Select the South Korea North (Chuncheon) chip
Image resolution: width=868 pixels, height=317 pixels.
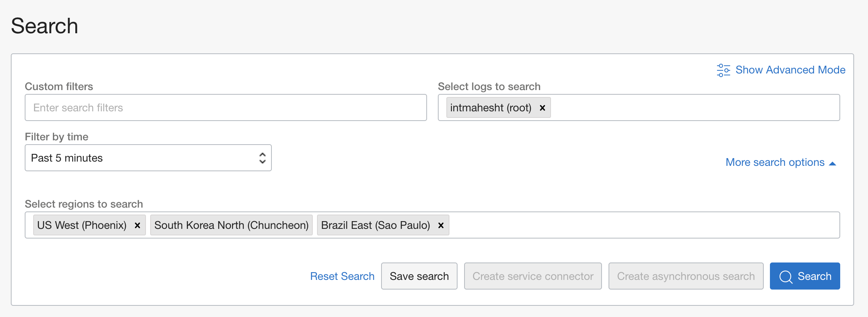(x=231, y=225)
